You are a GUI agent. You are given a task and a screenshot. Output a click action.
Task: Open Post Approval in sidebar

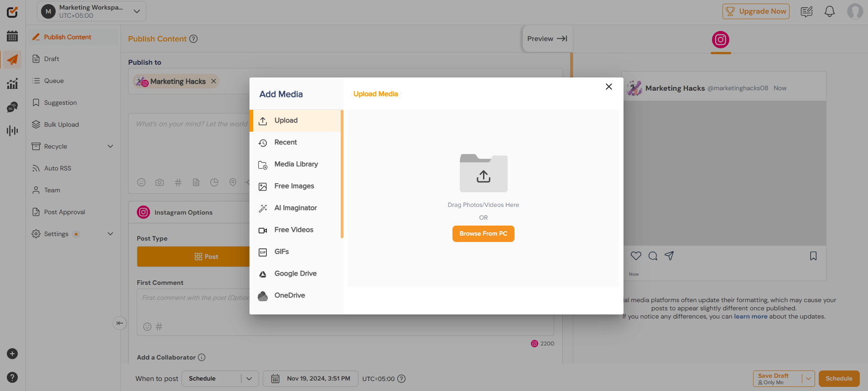73,212
